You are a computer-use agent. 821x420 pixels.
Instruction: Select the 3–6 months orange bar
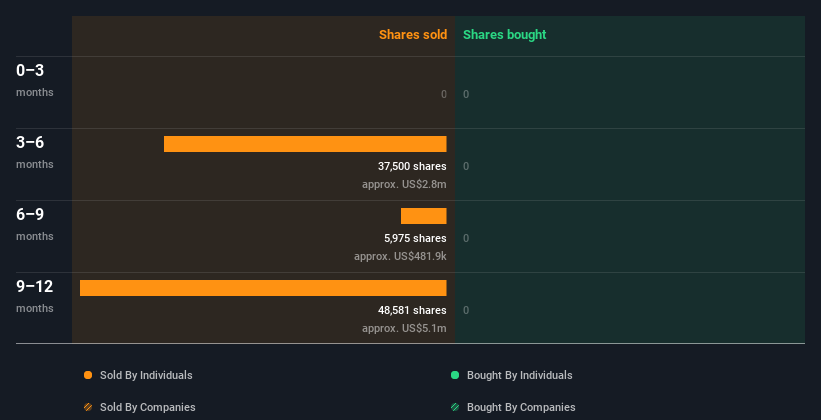click(305, 144)
